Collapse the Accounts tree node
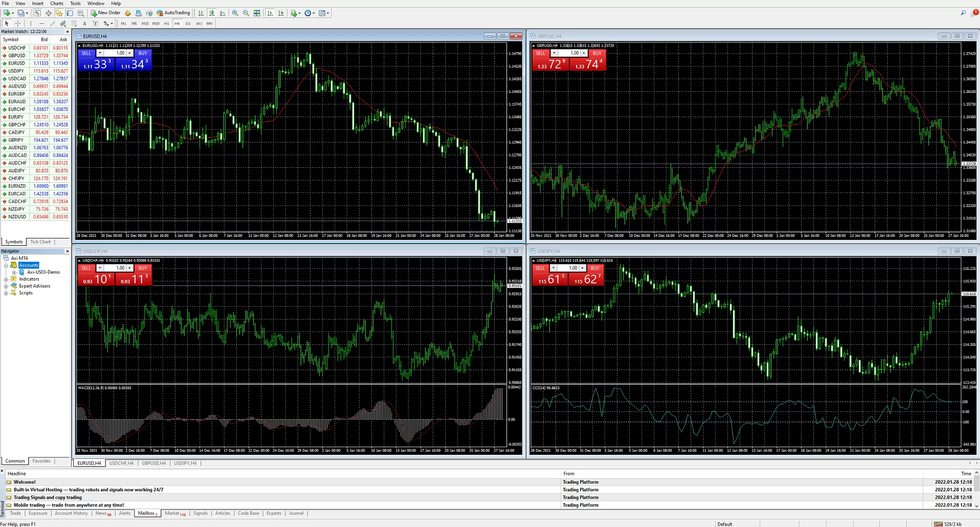980x527 pixels. [x=6, y=265]
